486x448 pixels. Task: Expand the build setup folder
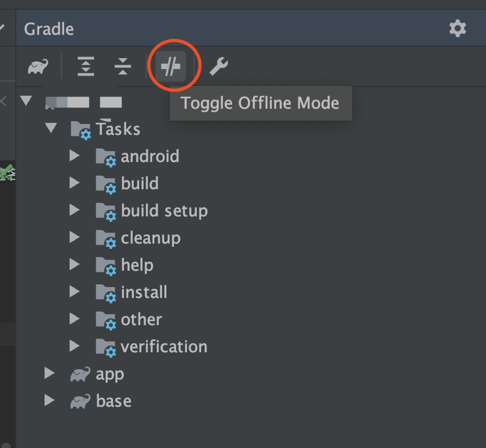tap(74, 210)
